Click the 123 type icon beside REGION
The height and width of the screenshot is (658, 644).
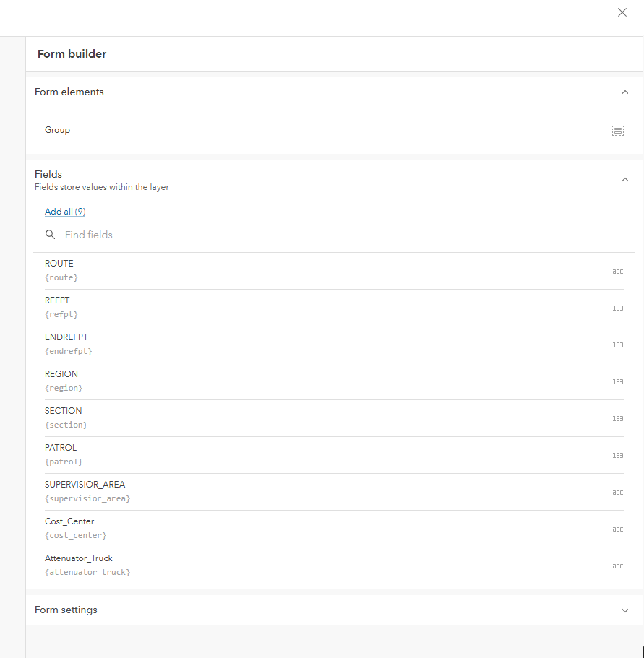point(618,381)
